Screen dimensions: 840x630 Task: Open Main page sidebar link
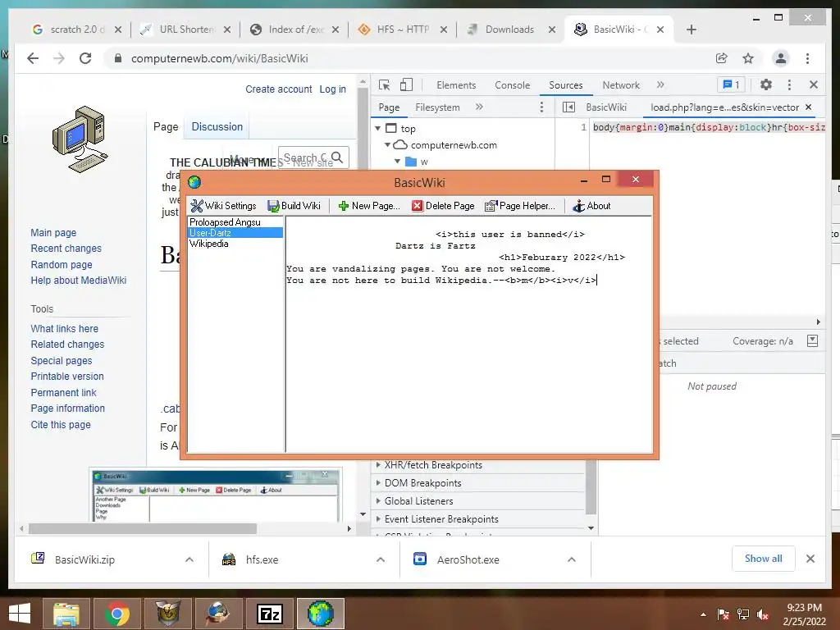[x=53, y=232]
